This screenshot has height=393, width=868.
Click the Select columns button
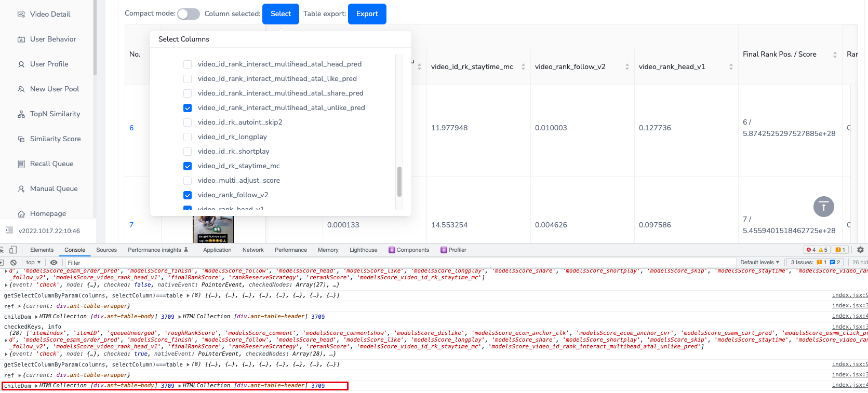coord(281,14)
